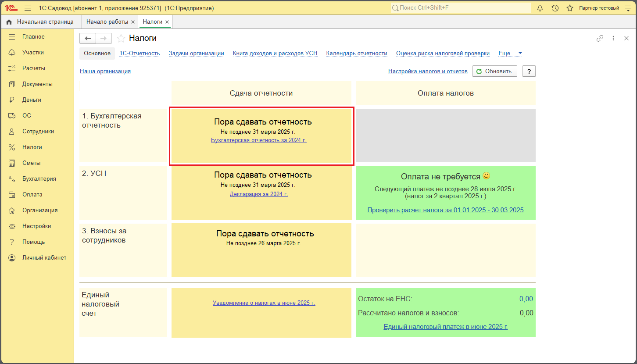Screen dimensions: 637x364
Task: Open Главное section icon in sidebar
Action: point(12,37)
